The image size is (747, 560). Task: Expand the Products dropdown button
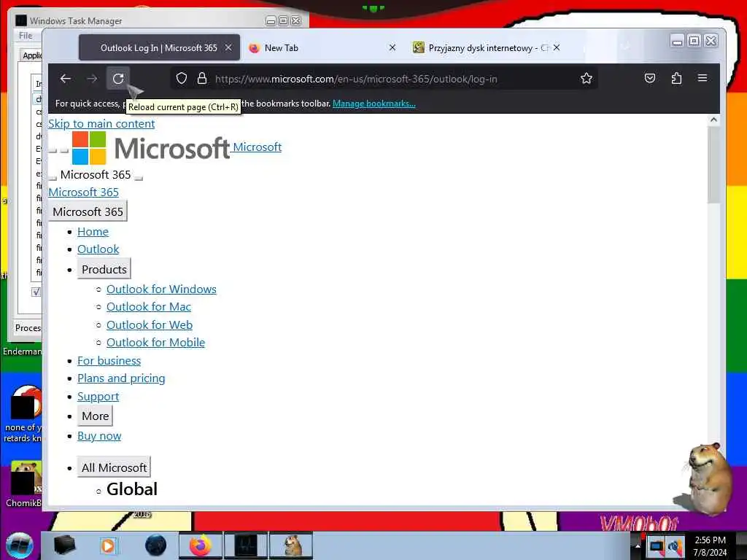104,270
